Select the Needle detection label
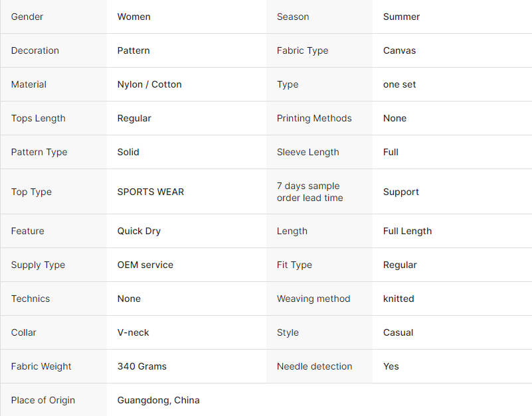This screenshot has width=532, height=416. [314, 366]
